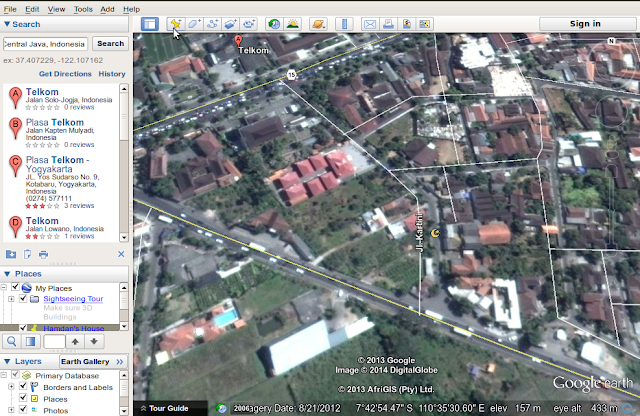Click the Sightseeing Tour link
This screenshot has width=640, height=416.
click(73, 299)
